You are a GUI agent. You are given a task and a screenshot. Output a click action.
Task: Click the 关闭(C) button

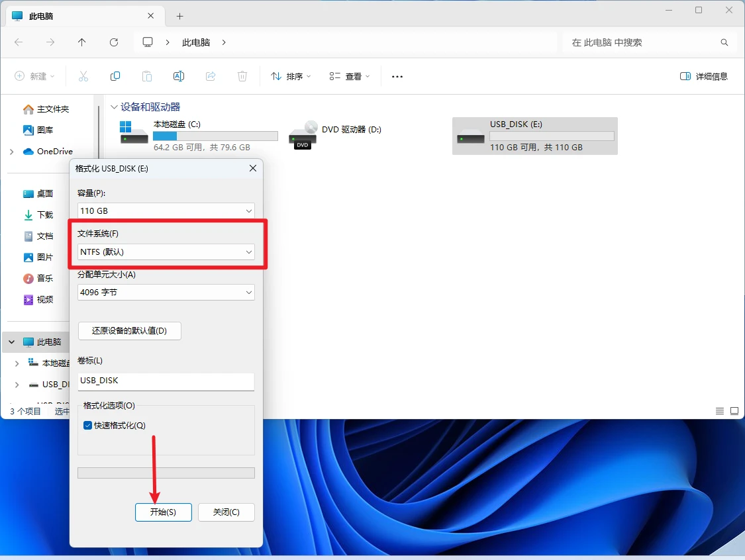(x=226, y=512)
